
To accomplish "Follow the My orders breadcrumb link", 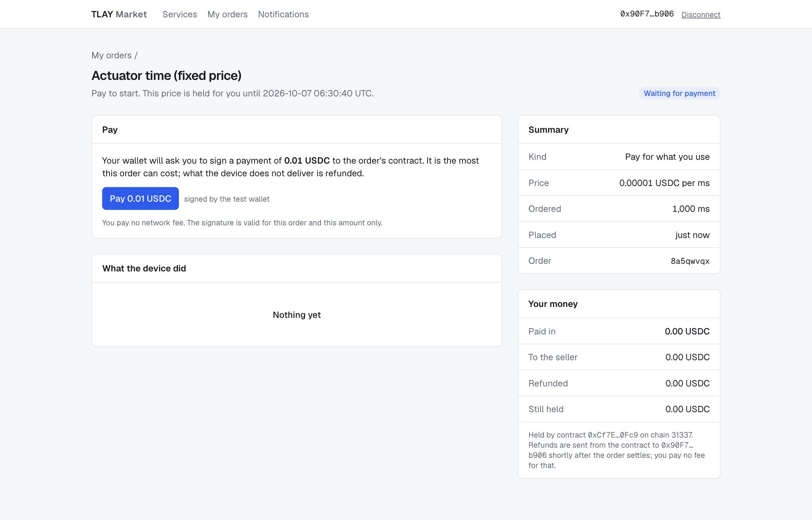I will pyautogui.click(x=112, y=55).
